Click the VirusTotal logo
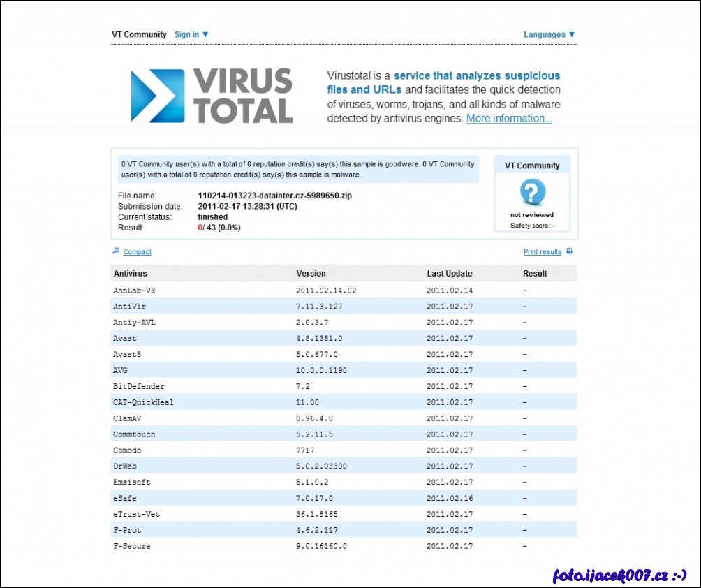Screen dimensions: 701x588 tap(212, 96)
